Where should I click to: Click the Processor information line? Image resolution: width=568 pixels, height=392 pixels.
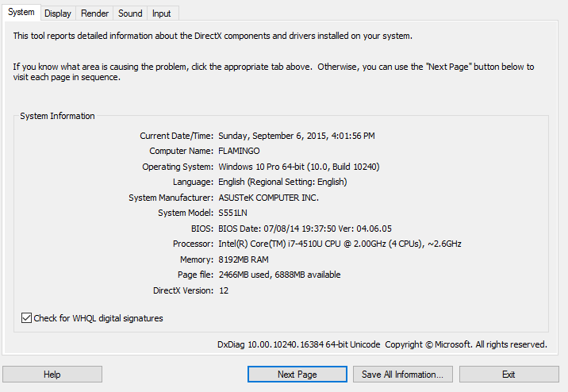[x=340, y=244]
